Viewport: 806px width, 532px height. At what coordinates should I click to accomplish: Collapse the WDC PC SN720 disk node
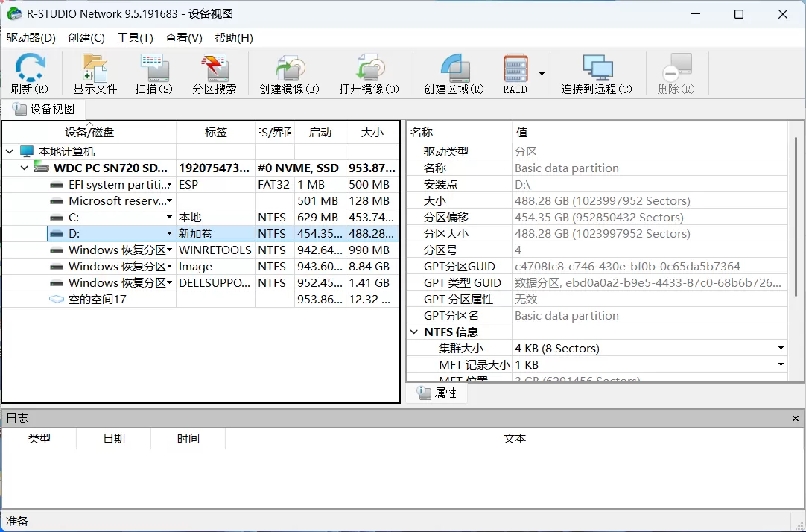(x=23, y=168)
